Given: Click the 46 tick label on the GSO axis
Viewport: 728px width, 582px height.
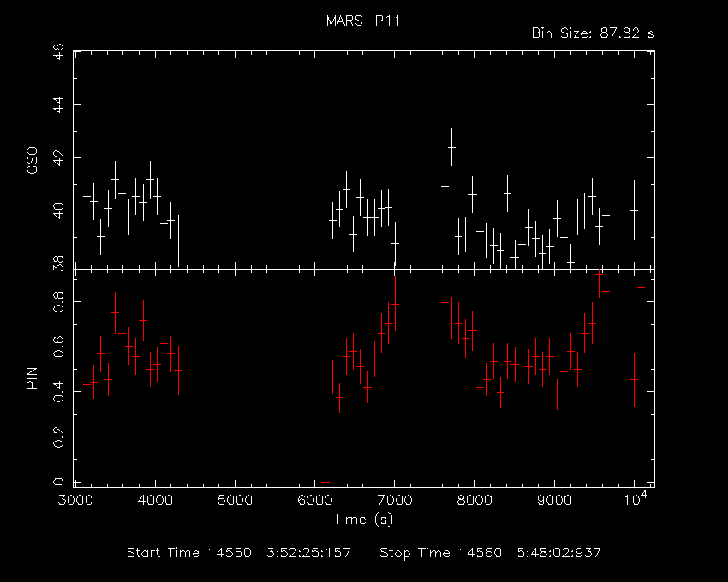Looking at the screenshot, I should point(58,52).
